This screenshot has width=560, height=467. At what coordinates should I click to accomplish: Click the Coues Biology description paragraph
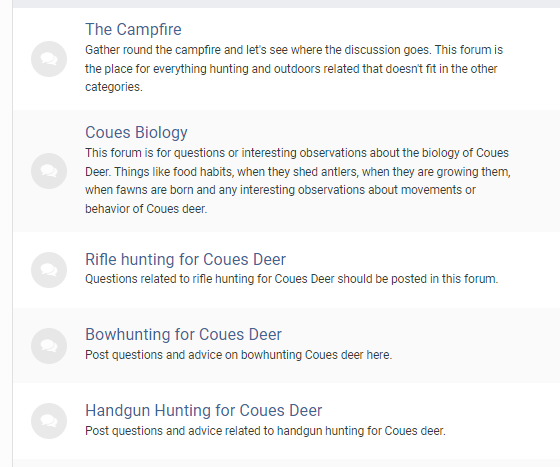pos(298,181)
